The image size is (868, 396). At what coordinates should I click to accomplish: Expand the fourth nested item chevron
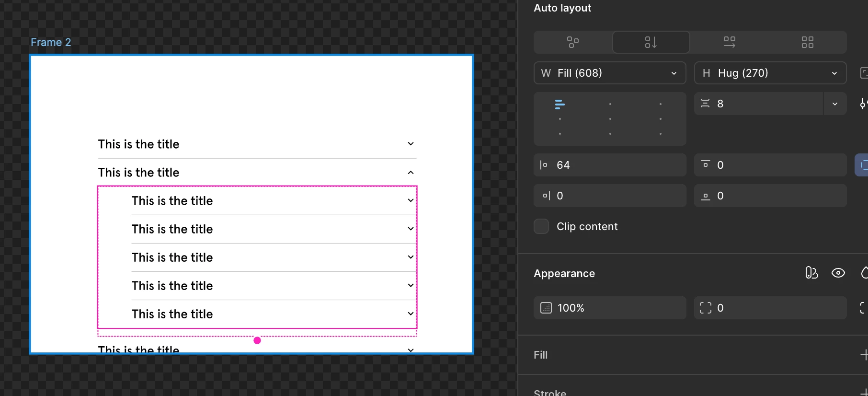[411, 285]
